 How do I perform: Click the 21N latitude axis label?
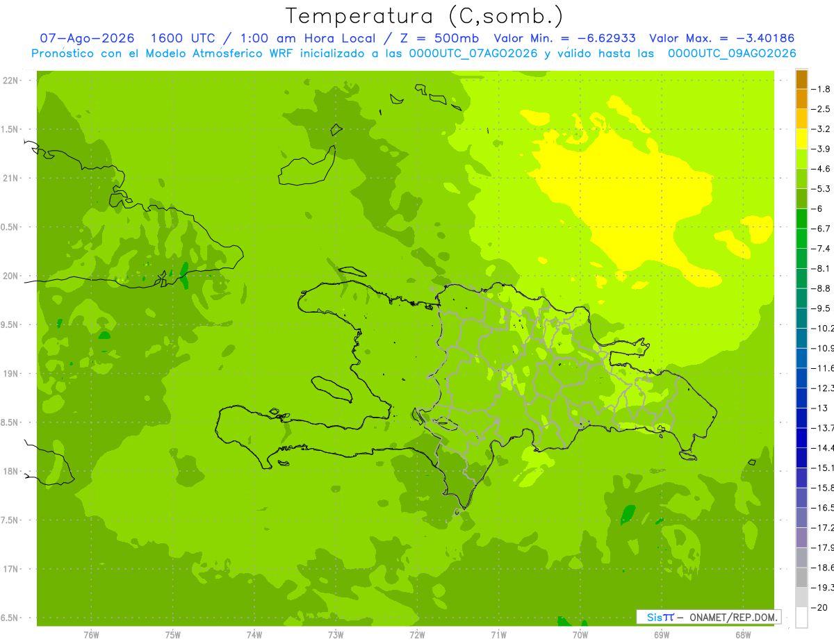click(11, 179)
